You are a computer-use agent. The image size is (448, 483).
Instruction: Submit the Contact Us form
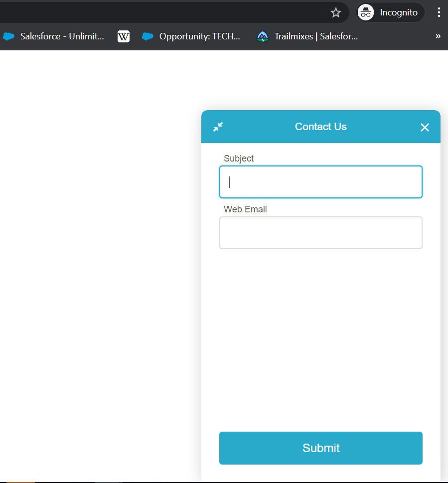pyautogui.click(x=320, y=448)
